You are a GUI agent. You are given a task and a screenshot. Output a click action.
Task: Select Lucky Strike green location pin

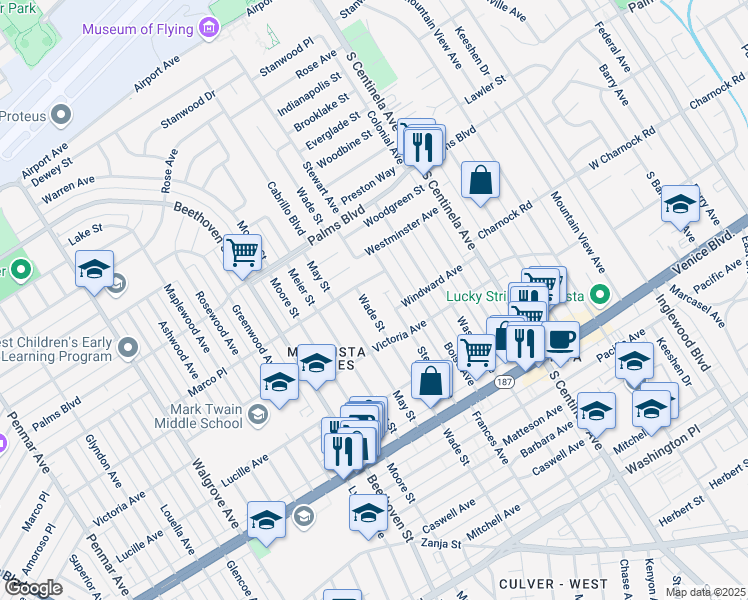click(601, 294)
